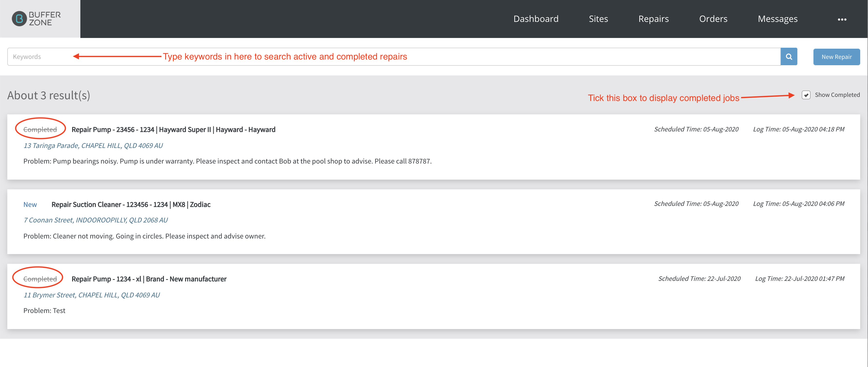Open the Hayward Super II pump repair
Screen dimensions: 868x367
[173, 130]
